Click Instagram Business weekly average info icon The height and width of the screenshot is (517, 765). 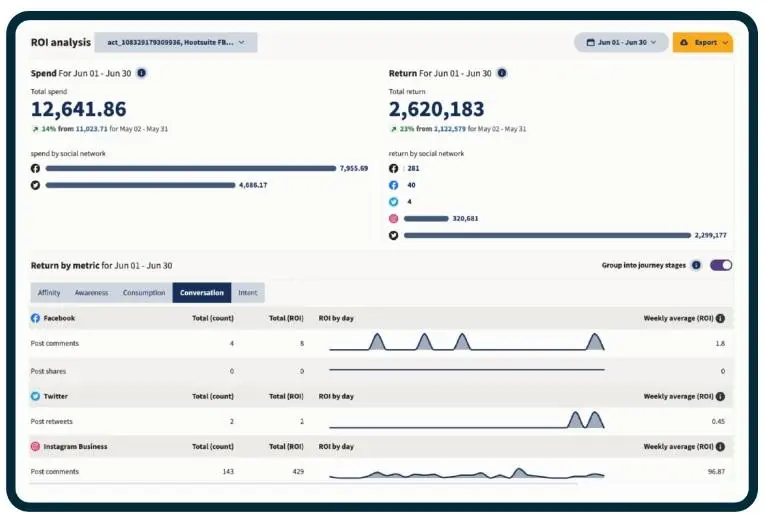click(720, 446)
